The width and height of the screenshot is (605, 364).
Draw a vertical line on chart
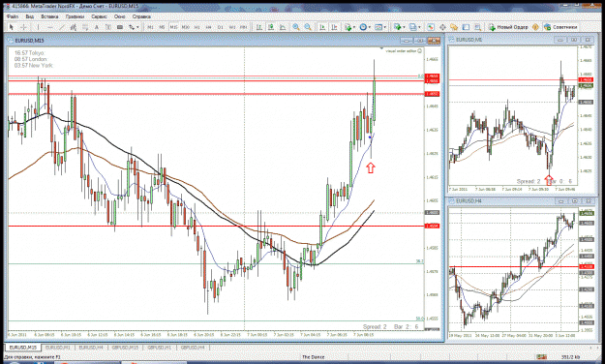tap(38, 27)
